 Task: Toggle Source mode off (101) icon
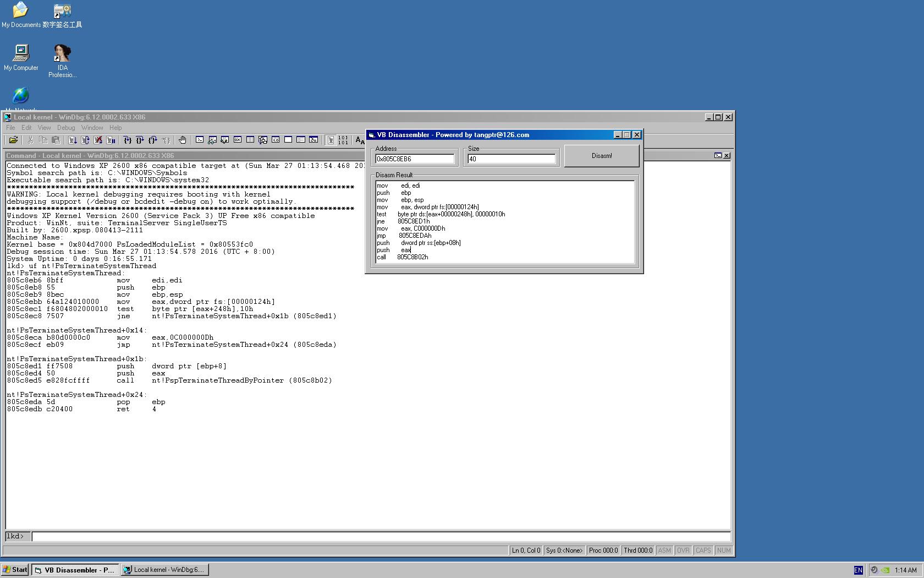point(343,140)
